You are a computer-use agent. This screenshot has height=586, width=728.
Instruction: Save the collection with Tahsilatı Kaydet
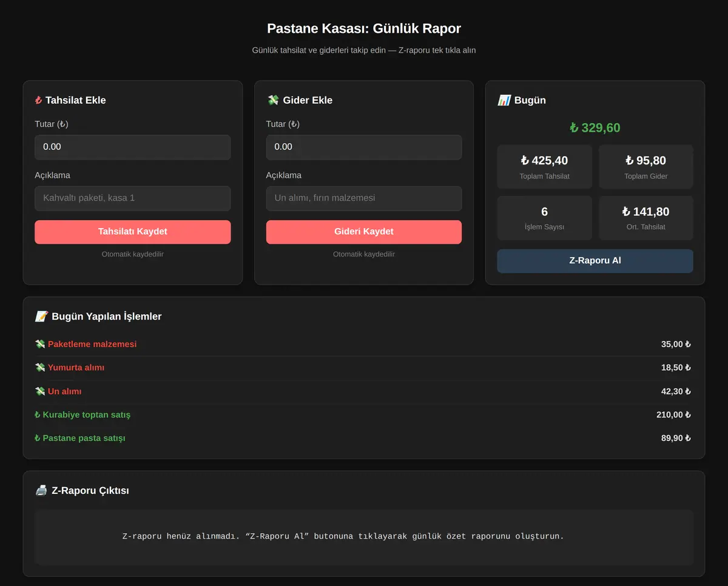(133, 232)
